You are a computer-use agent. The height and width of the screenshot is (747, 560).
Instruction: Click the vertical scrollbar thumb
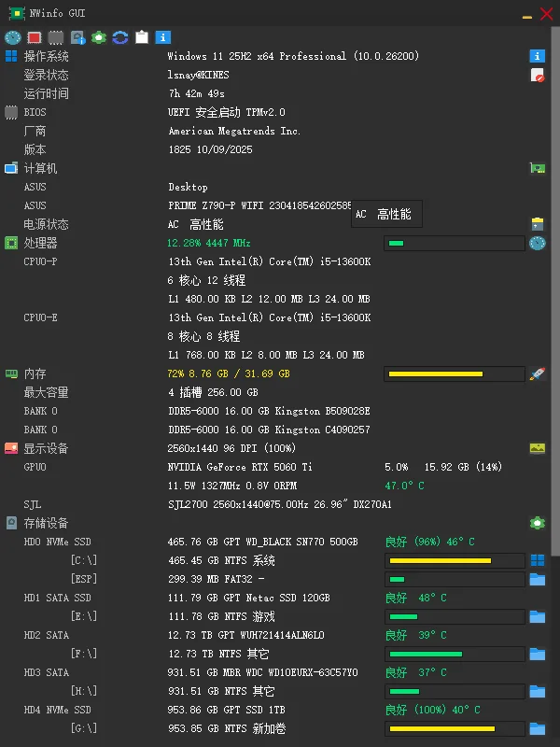[555, 290]
